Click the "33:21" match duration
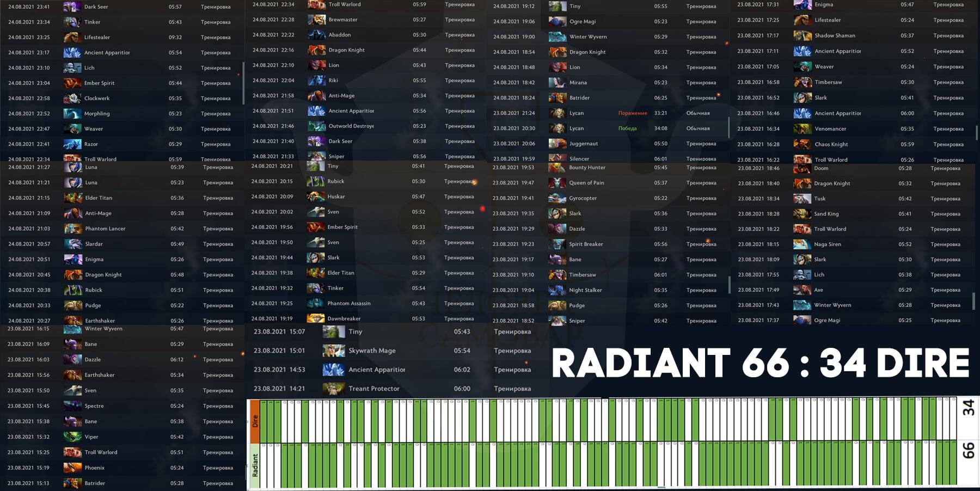This screenshot has height=491, width=980. (x=660, y=113)
